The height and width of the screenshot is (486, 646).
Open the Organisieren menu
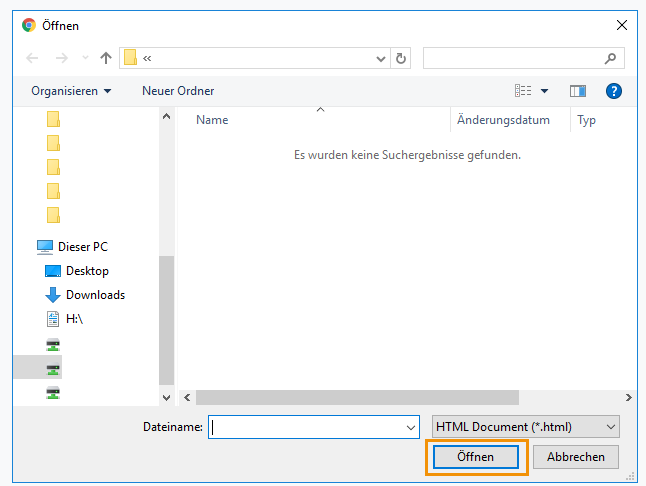(x=71, y=91)
